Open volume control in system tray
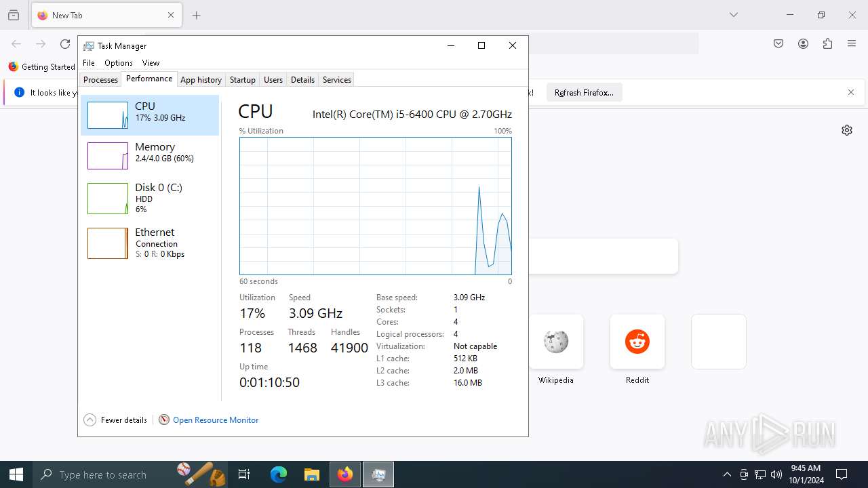The width and height of the screenshot is (868, 488). (x=776, y=474)
